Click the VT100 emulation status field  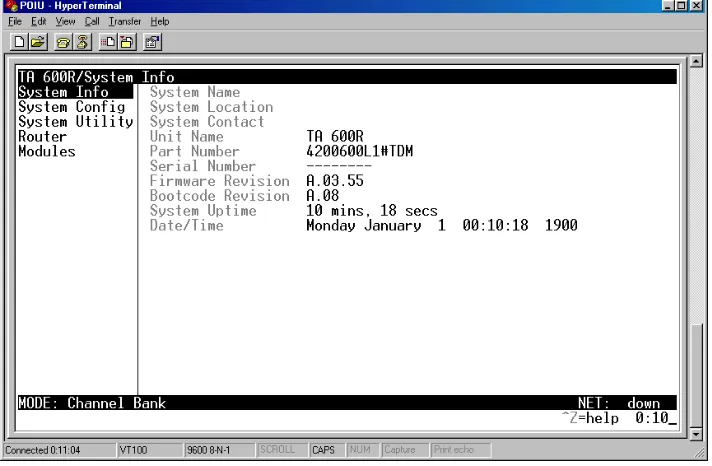tap(150, 450)
